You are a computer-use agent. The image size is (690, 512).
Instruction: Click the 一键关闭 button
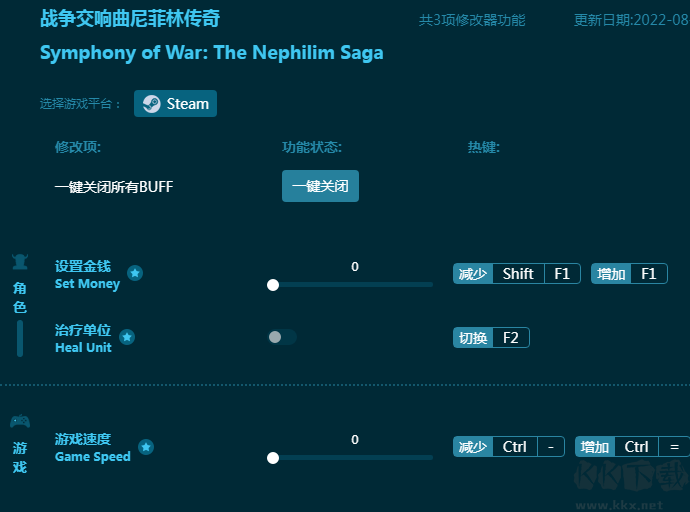point(320,186)
